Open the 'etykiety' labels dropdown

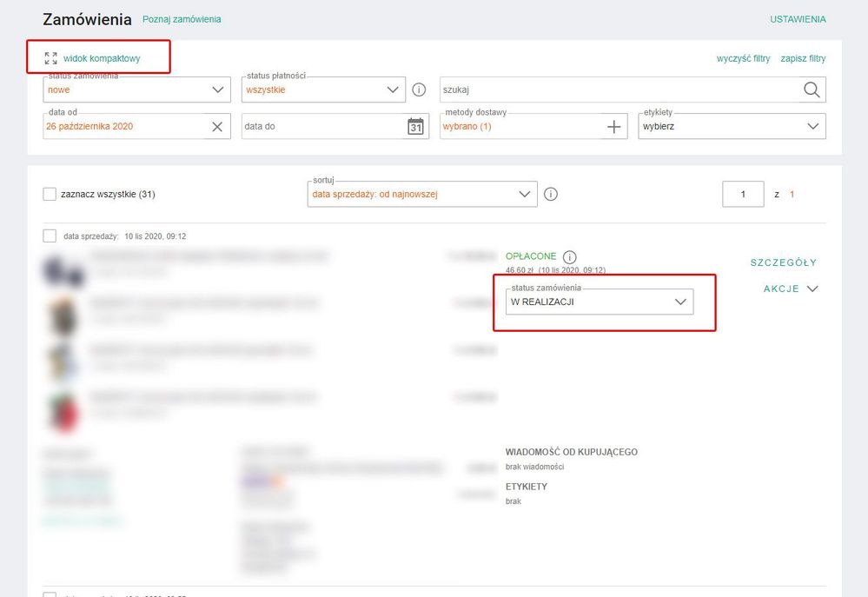731,126
